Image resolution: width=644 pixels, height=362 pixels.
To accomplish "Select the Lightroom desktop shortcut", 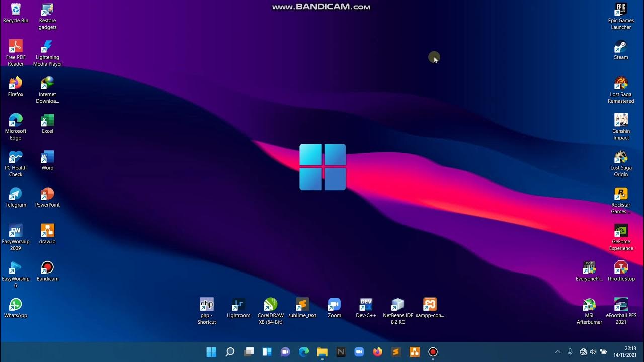I will [x=238, y=308].
